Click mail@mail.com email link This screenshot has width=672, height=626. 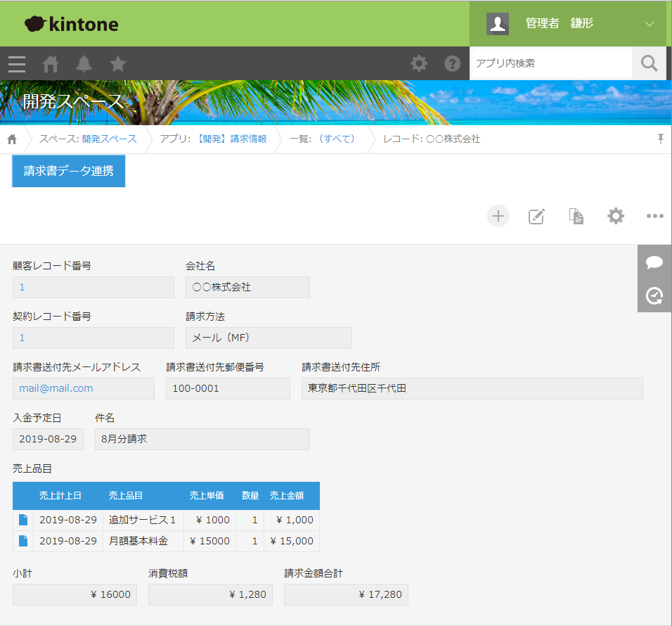[56, 388]
